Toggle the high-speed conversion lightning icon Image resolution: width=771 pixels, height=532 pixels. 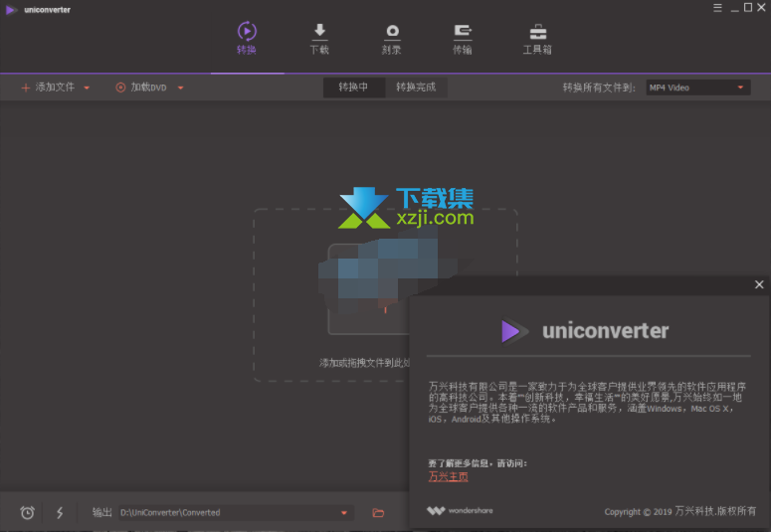(x=60, y=512)
